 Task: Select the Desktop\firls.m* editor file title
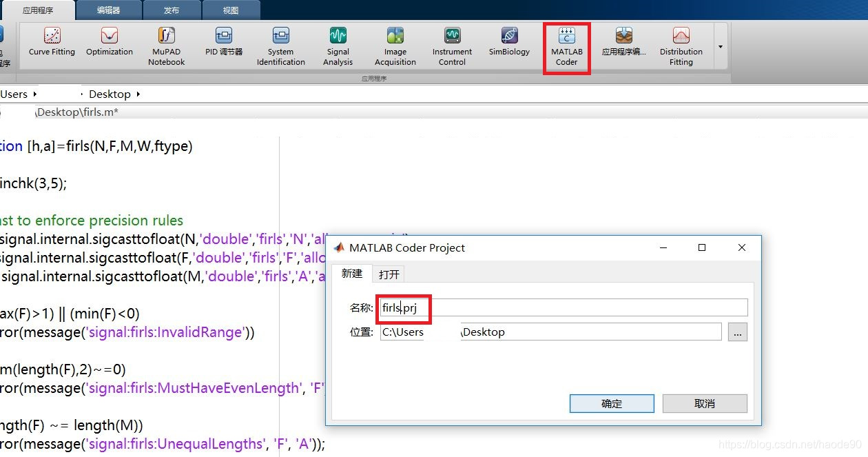pos(76,112)
